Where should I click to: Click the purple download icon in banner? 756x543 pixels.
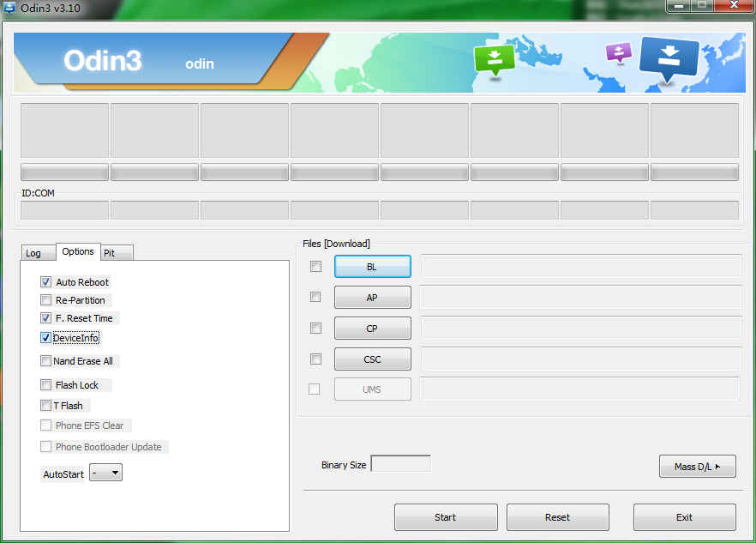[618, 52]
